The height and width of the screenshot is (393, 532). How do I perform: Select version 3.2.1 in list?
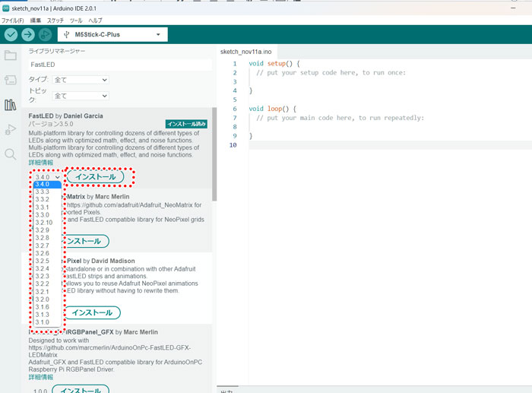tap(47, 292)
